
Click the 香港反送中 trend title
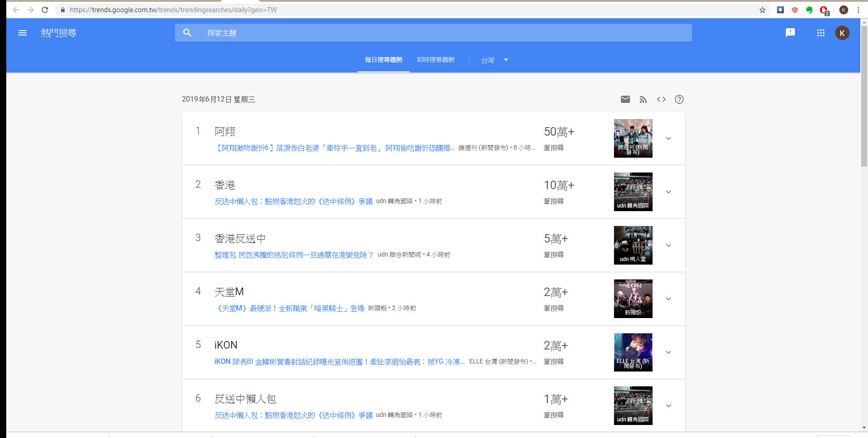(240, 239)
